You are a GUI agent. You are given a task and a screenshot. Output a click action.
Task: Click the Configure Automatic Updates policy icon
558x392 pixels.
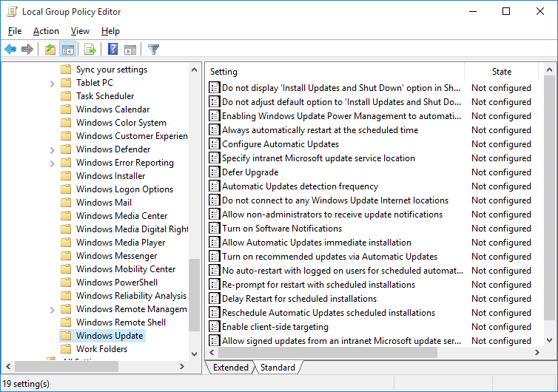(214, 144)
